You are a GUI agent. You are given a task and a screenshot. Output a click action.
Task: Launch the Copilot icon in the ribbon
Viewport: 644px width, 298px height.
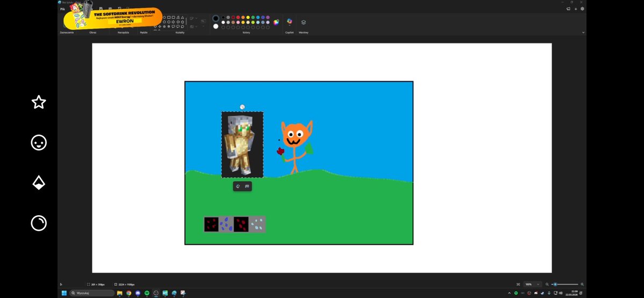tap(289, 22)
